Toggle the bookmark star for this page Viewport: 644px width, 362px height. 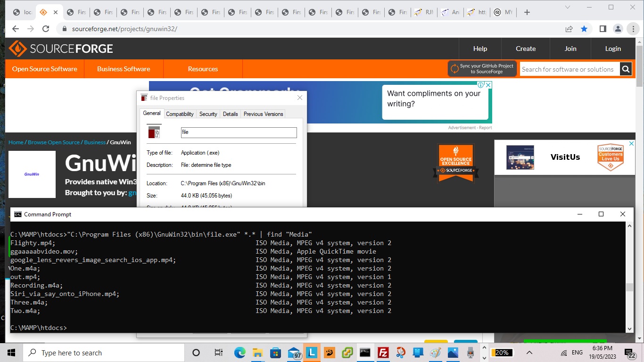[584, 29]
